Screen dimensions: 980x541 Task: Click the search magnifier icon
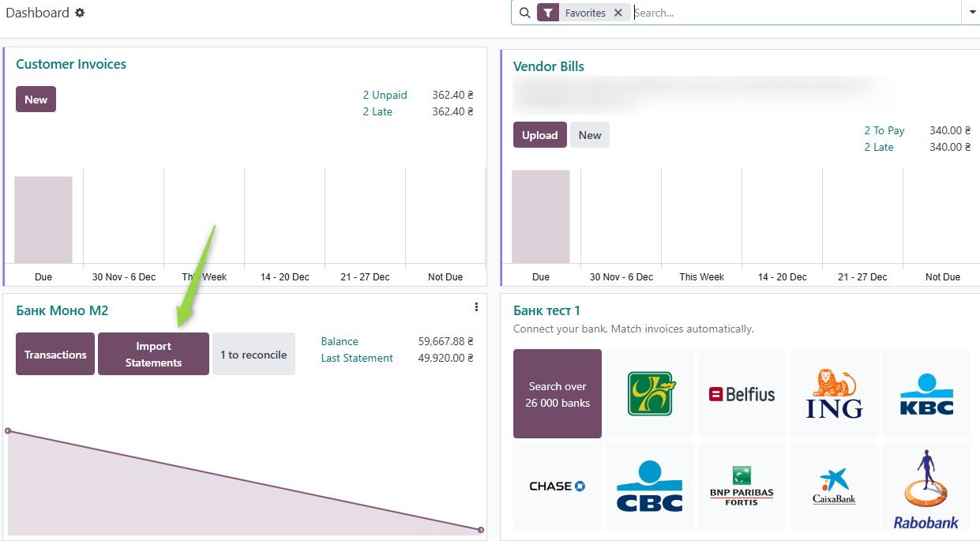(524, 13)
